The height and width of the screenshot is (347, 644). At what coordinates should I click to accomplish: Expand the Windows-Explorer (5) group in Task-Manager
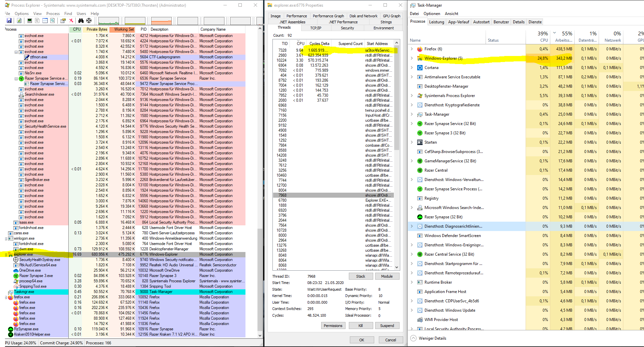[412, 58]
